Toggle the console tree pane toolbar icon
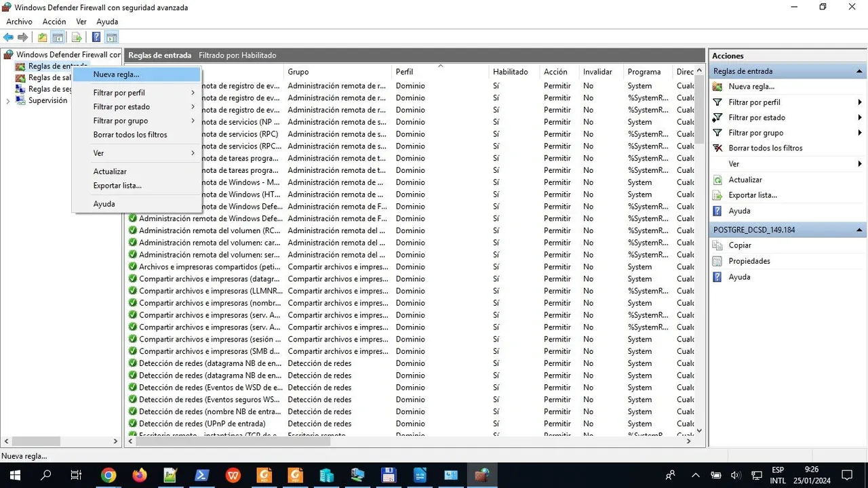 58,37
